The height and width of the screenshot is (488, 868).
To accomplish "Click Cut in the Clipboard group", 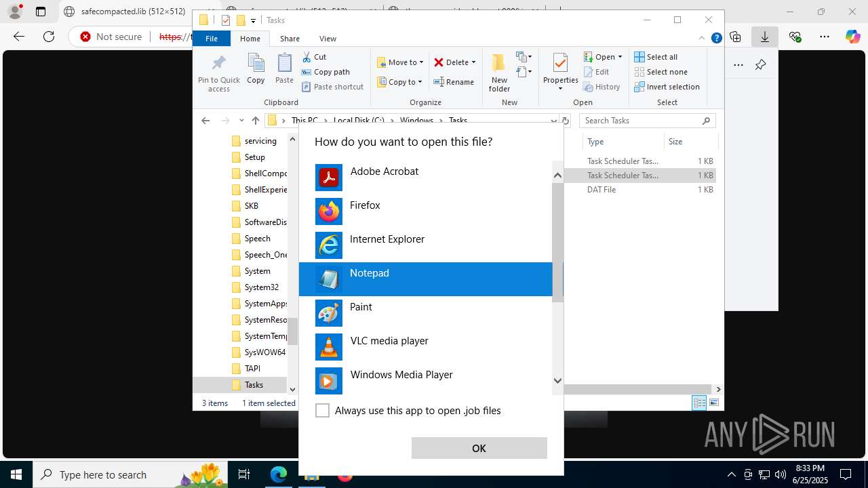I will pos(314,57).
